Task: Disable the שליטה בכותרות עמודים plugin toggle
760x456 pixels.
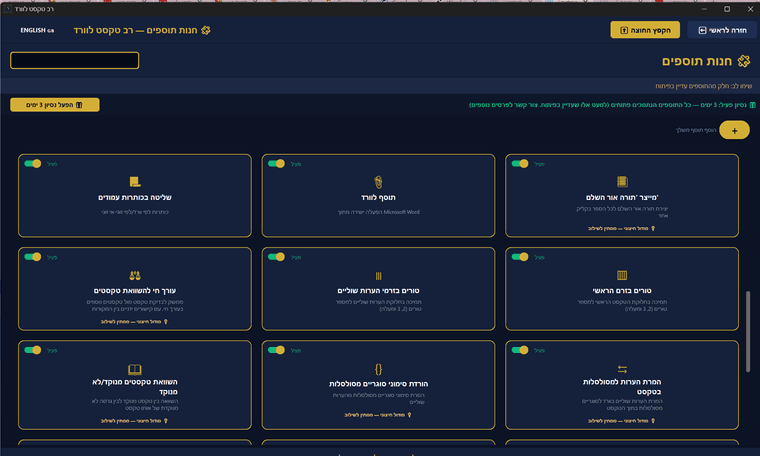Action: point(33,163)
